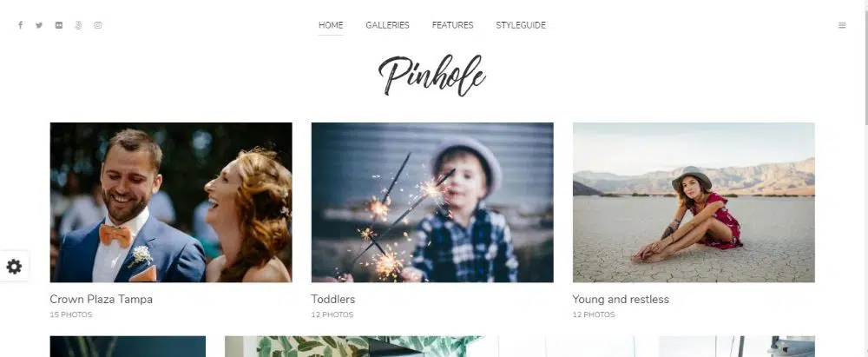Open the Galleries menu

[387, 25]
